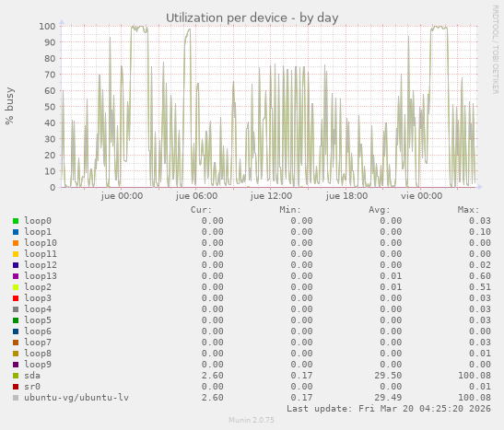This screenshot has width=504, height=430.
Task: Select the 'loop1' legend label
Action: point(38,232)
